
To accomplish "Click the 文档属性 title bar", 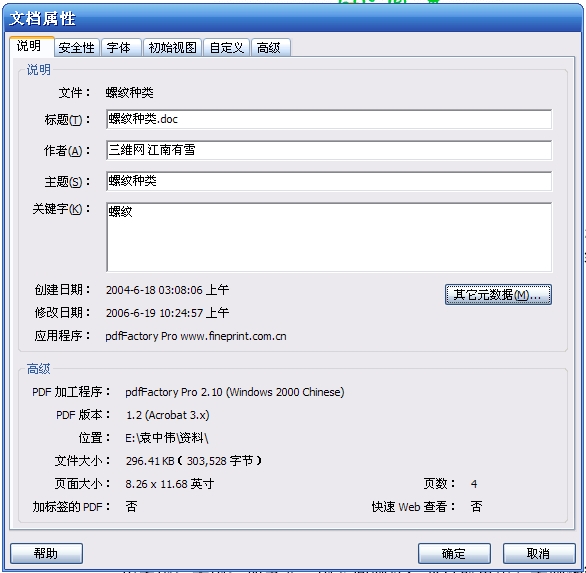I will click(x=293, y=18).
